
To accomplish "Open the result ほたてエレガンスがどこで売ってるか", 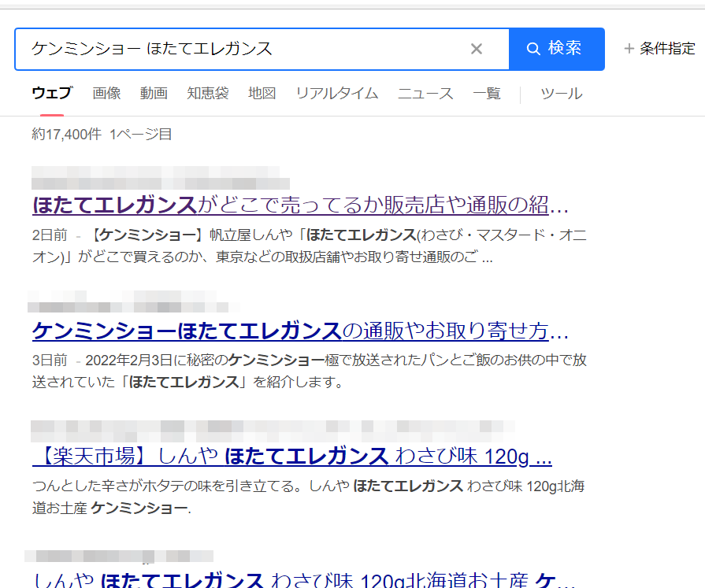I will tap(299, 205).
